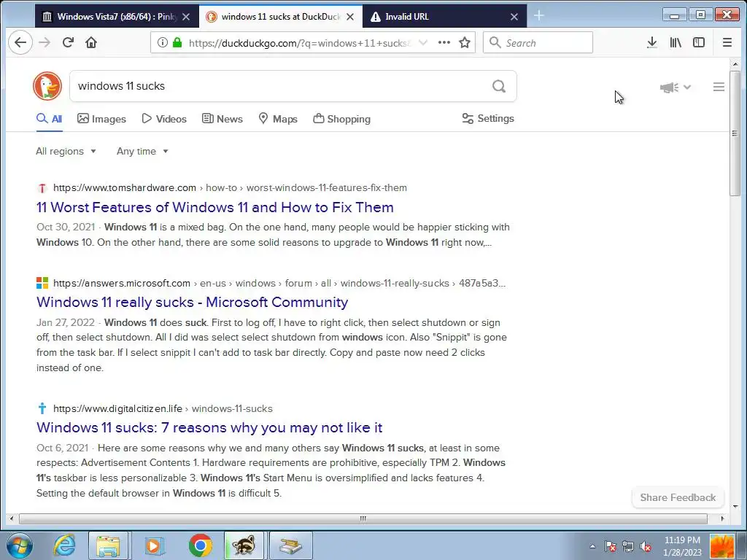Launch Google Chrome from taskbar
Screen dimensions: 747x560
point(200,545)
